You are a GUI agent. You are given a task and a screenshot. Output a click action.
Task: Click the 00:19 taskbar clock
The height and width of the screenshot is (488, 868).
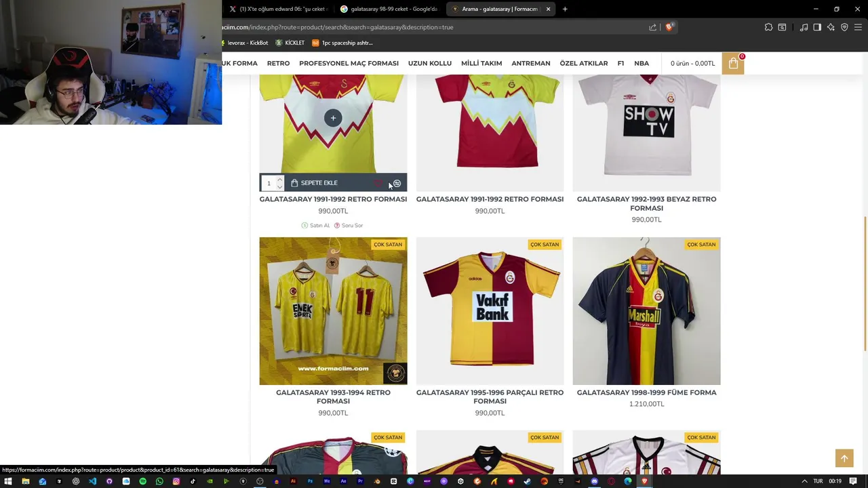(x=835, y=481)
